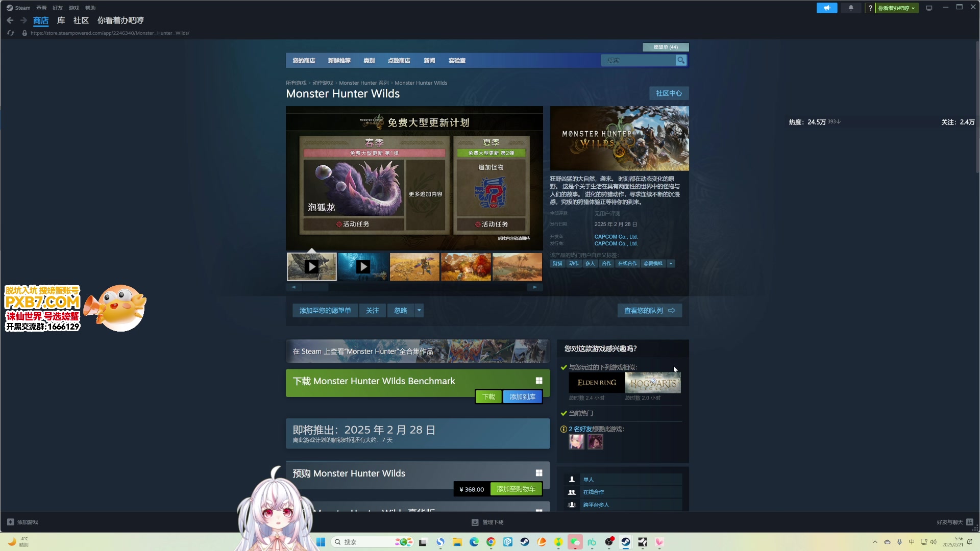Open the 查看 menu
Viewport: 980px width, 551px height.
click(41, 8)
